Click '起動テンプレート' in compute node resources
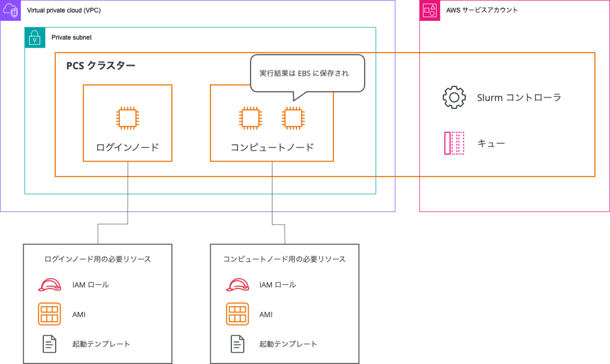 point(288,344)
